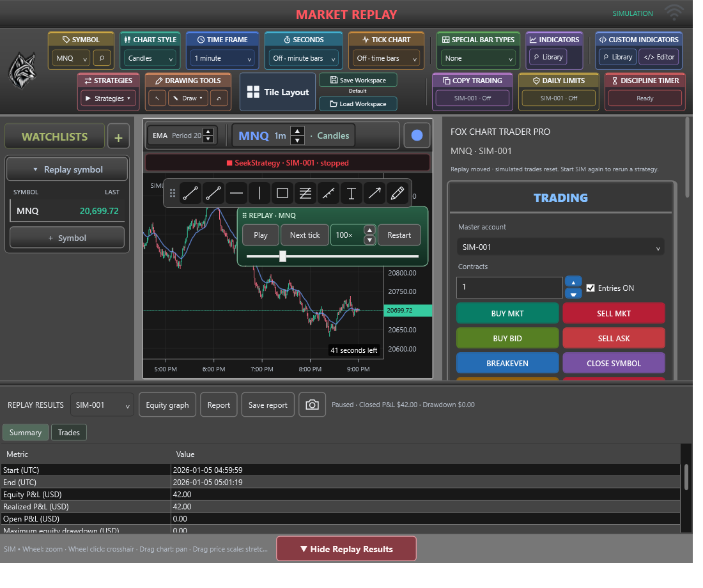
Task: Click the camera screenshot icon
Action: tap(312, 405)
